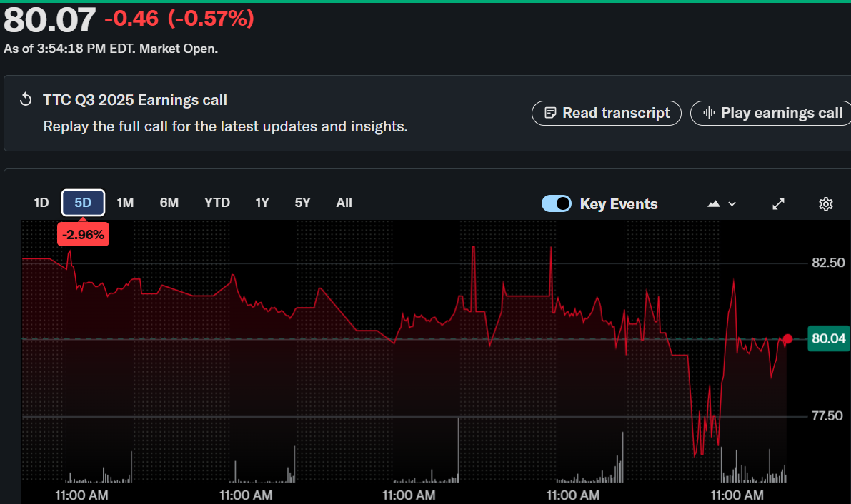Click the 80.07 stock price
Screen dimensions: 851x504
(x=49, y=20)
